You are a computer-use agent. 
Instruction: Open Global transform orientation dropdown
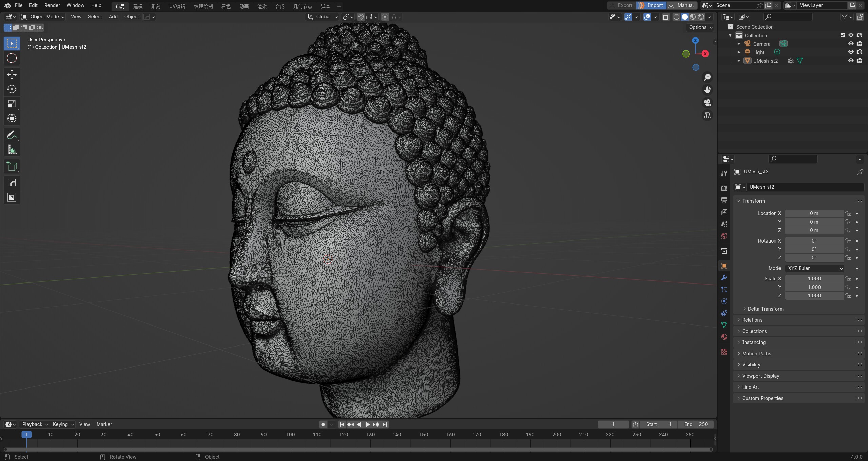322,17
